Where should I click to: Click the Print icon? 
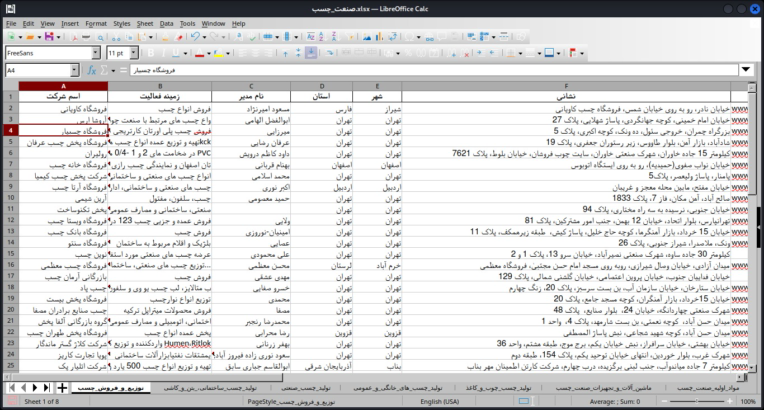point(86,37)
